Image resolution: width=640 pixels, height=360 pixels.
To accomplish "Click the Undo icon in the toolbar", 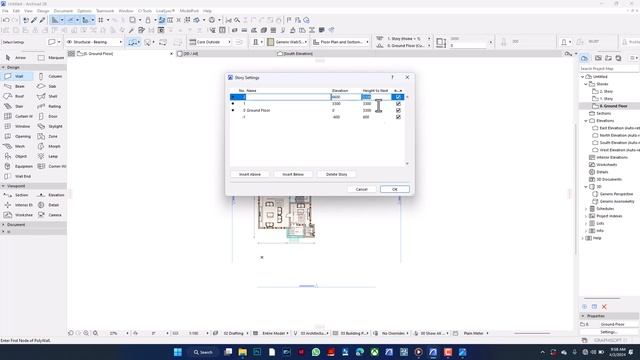I will 6,20.
